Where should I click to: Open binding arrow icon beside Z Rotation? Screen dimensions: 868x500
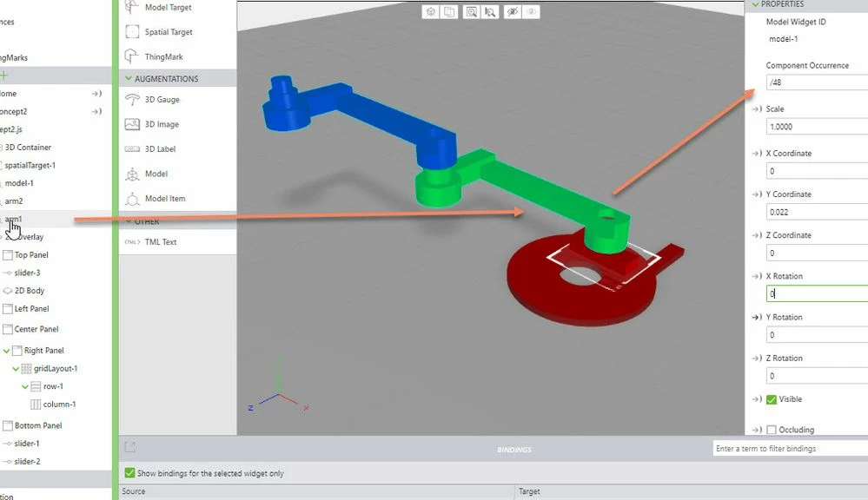[x=757, y=358]
